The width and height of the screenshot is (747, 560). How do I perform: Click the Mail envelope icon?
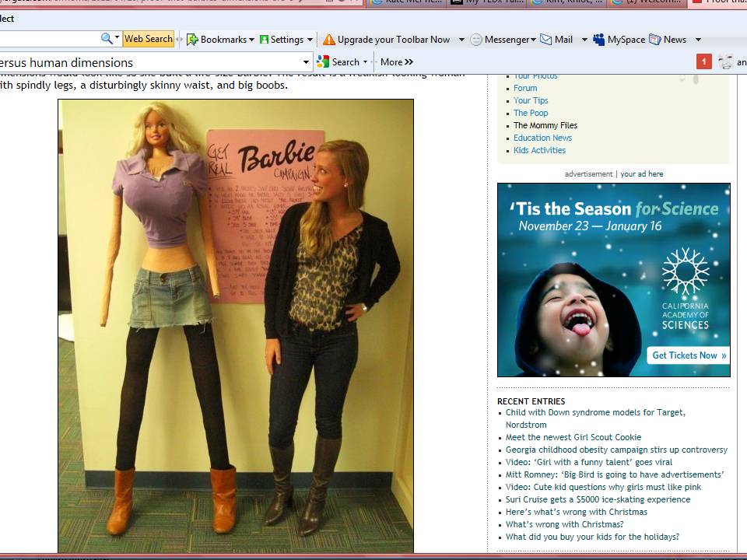click(546, 40)
